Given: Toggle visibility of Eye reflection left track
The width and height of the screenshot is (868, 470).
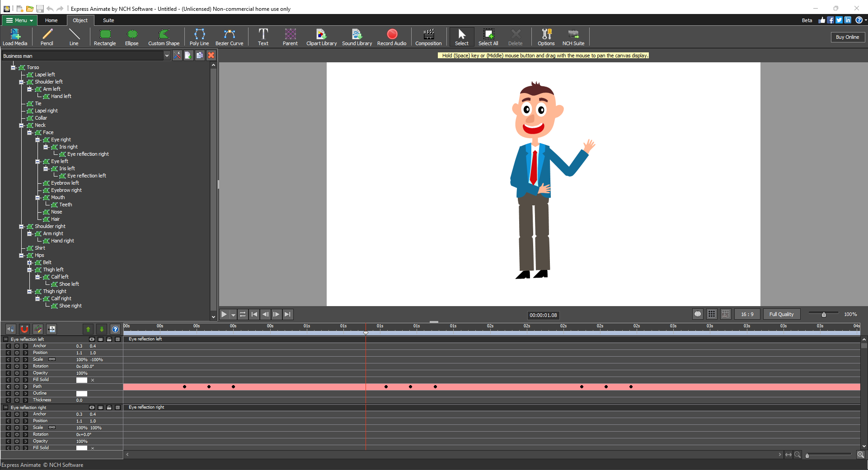Looking at the screenshot, I should pos(92,339).
